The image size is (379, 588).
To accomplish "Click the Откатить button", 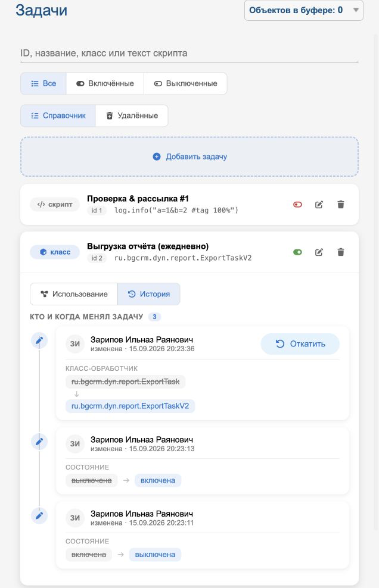I will 300,344.
